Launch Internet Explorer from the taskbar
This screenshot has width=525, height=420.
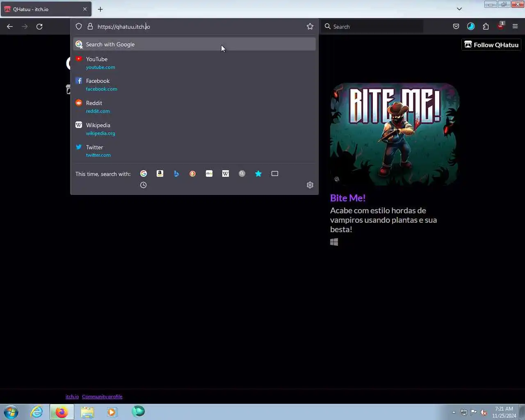coord(37,412)
